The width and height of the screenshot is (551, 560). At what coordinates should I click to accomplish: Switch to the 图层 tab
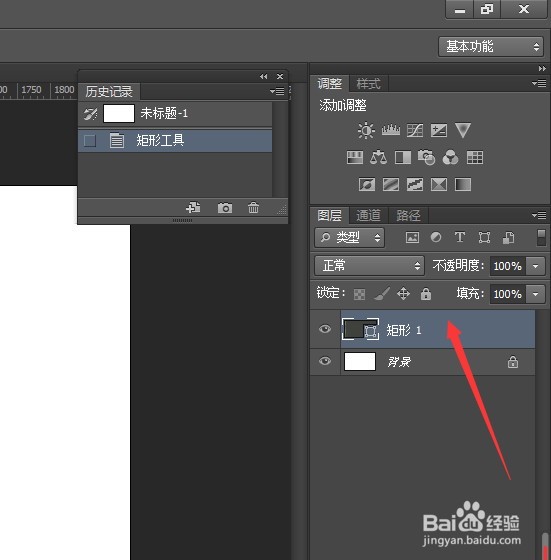click(330, 215)
